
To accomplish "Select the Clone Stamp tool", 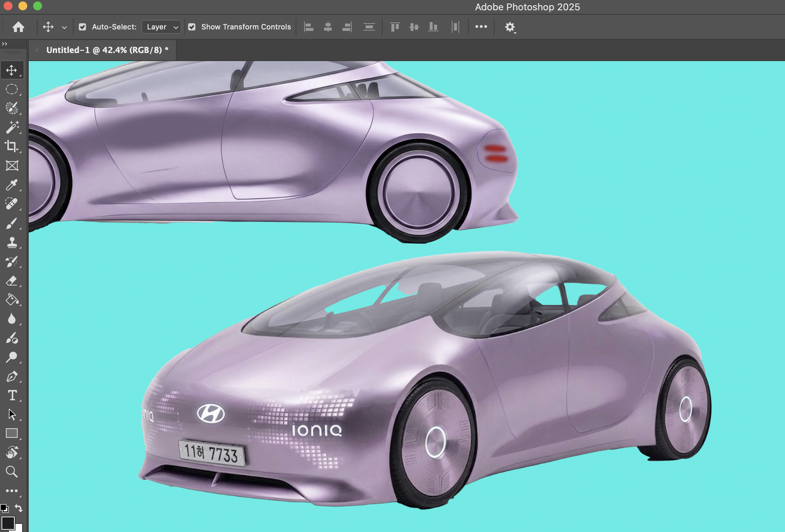I will click(x=11, y=242).
